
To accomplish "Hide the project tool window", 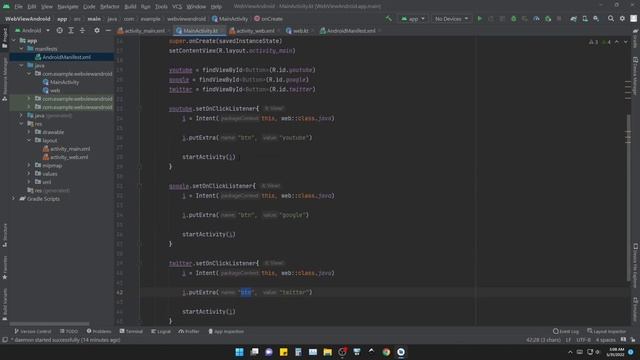I will coord(108,31).
